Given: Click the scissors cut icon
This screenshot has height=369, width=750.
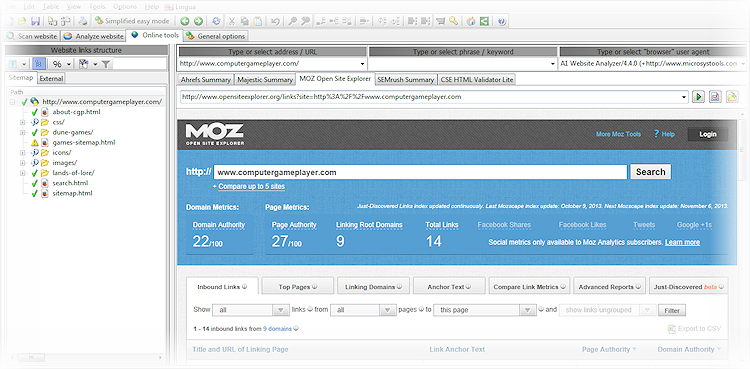Looking at the screenshot, I should point(232,21).
